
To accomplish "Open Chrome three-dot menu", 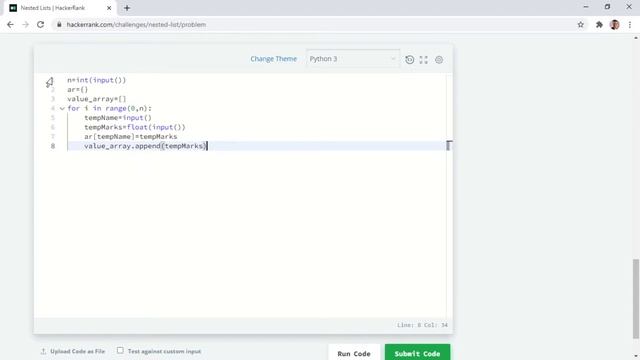I will [x=630, y=24].
